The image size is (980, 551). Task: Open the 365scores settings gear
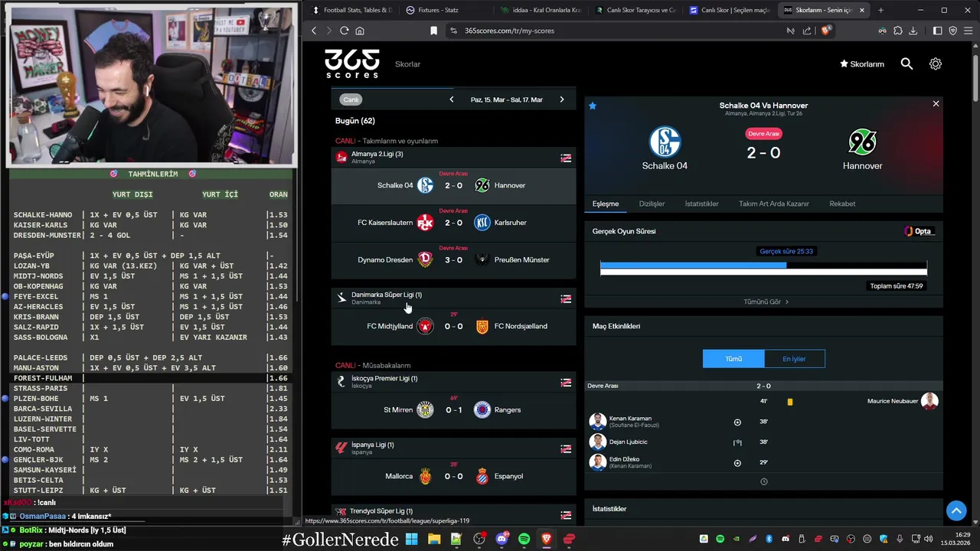[936, 64]
